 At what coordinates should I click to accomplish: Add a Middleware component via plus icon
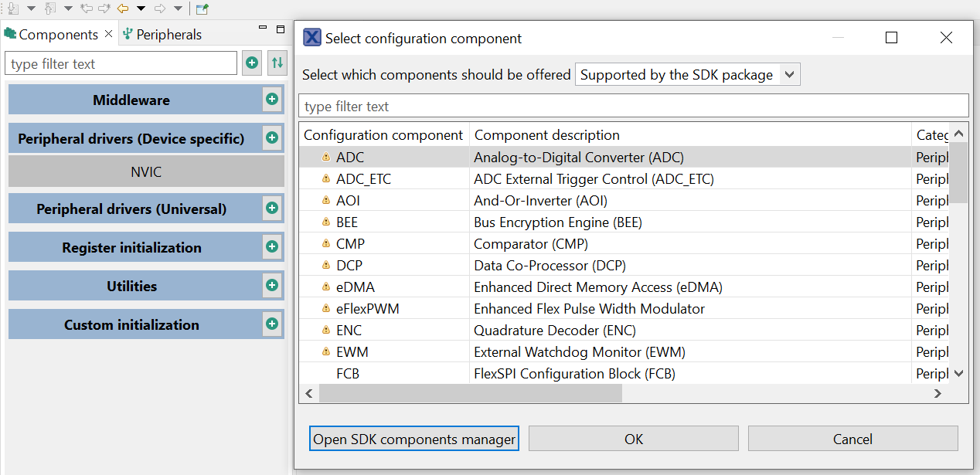pyautogui.click(x=272, y=99)
